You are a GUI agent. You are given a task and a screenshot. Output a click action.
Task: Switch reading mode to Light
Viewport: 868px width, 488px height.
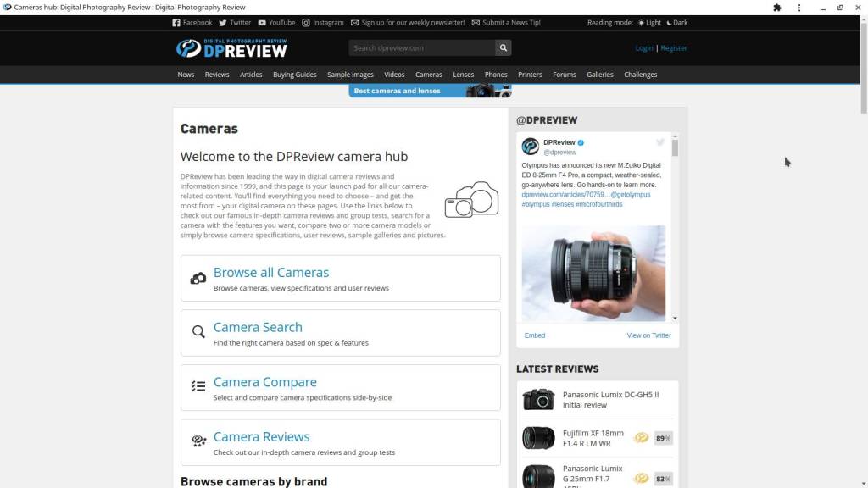point(649,23)
